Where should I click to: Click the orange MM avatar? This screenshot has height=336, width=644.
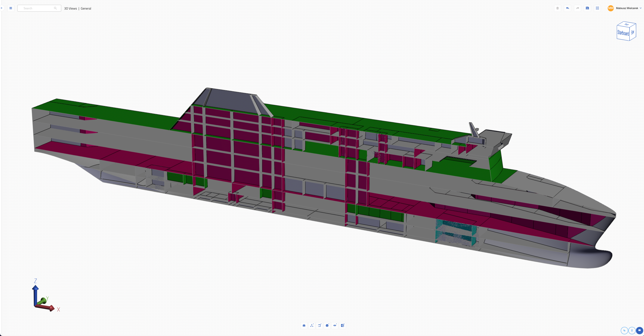click(x=611, y=8)
